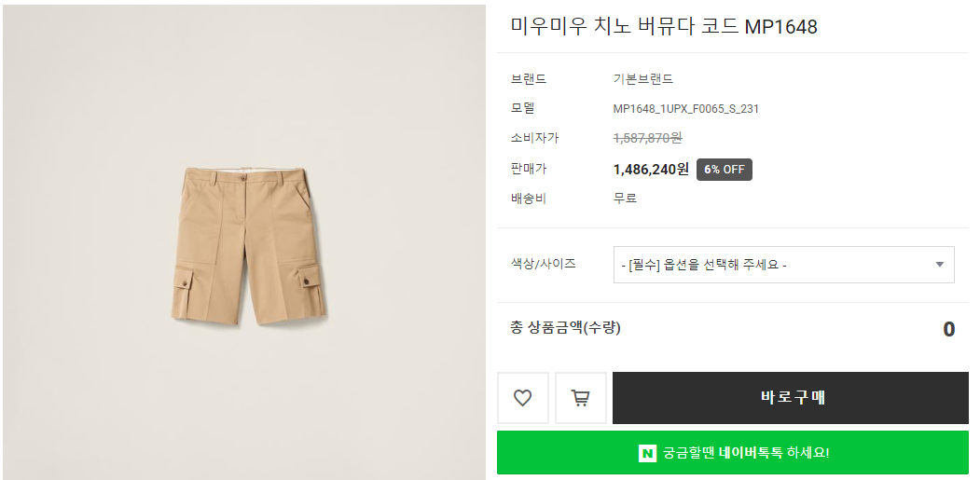The width and height of the screenshot is (980, 480).
Task: Click the green Naver N logo
Action: 647,453
